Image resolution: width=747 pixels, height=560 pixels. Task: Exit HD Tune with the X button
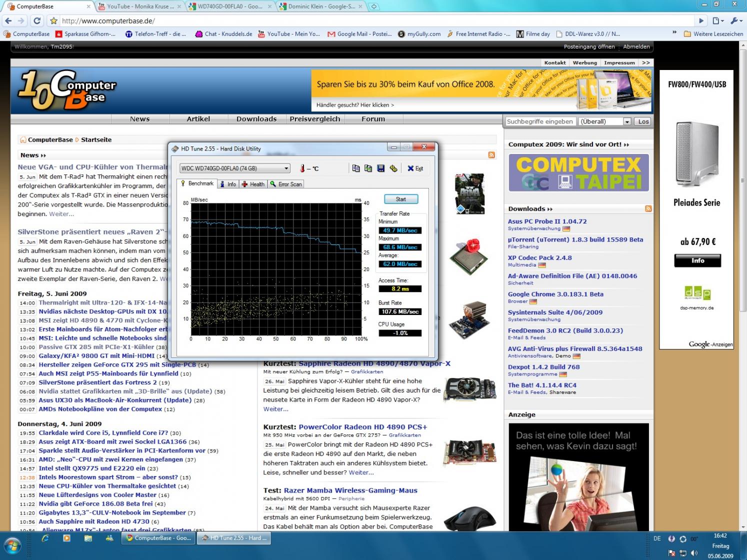pos(415,168)
